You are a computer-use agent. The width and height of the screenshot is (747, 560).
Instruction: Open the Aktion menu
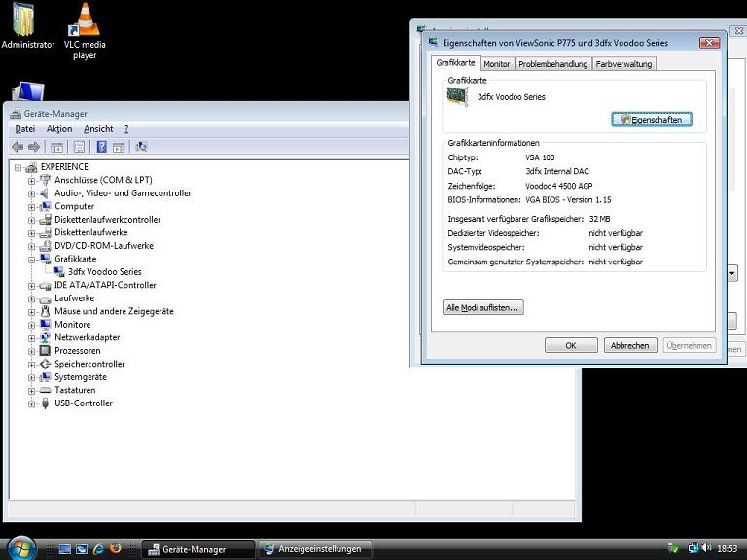tap(59, 129)
